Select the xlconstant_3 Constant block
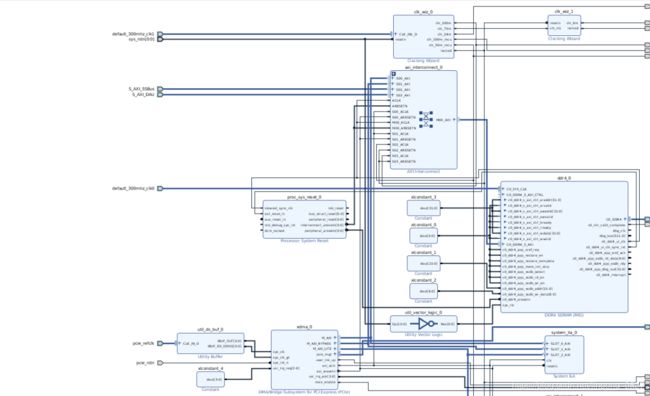Screen dimensions: 650x396 click(424, 208)
